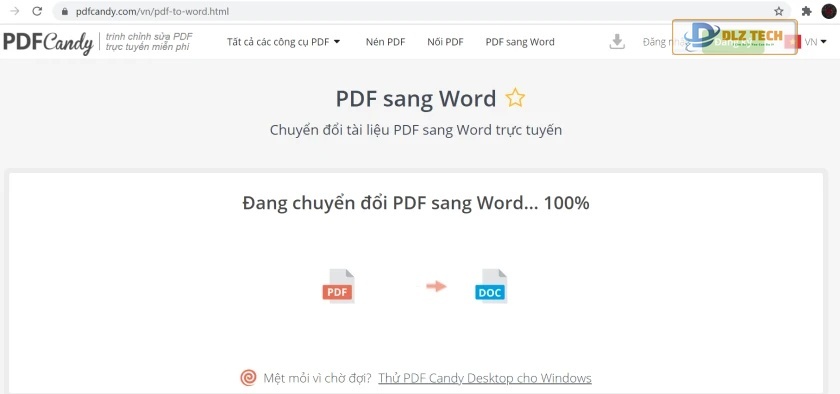Click the conversion status text showing 100%
Screen dimensions: 840x394
pyautogui.click(x=416, y=203)
